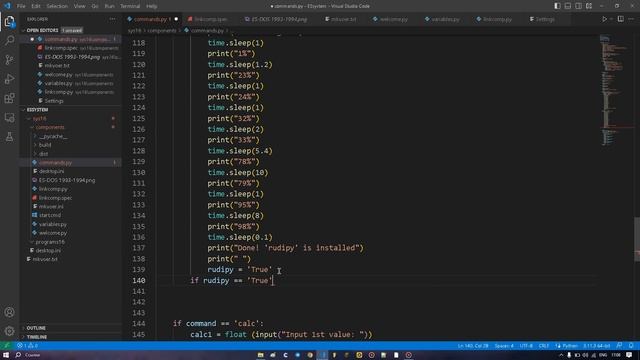Open start.cmd in the file tree
This screenshot has height=360, width=640.
[x=71, y=215]
